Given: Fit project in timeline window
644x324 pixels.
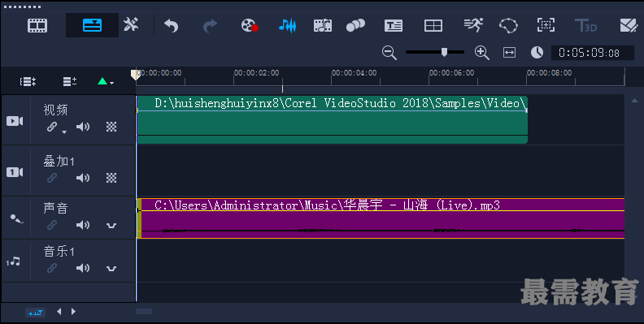Looking at the screenshot, I should (x=509, y=53).
